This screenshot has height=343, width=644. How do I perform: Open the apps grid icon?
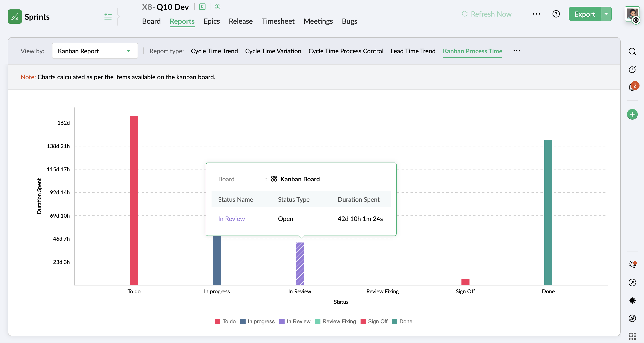click(632, 336)
